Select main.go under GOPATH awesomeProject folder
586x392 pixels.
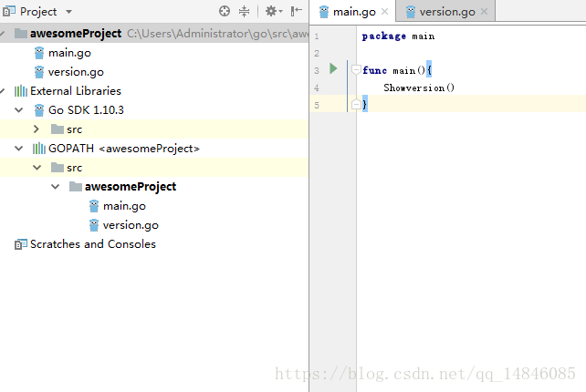click(124, 206)
